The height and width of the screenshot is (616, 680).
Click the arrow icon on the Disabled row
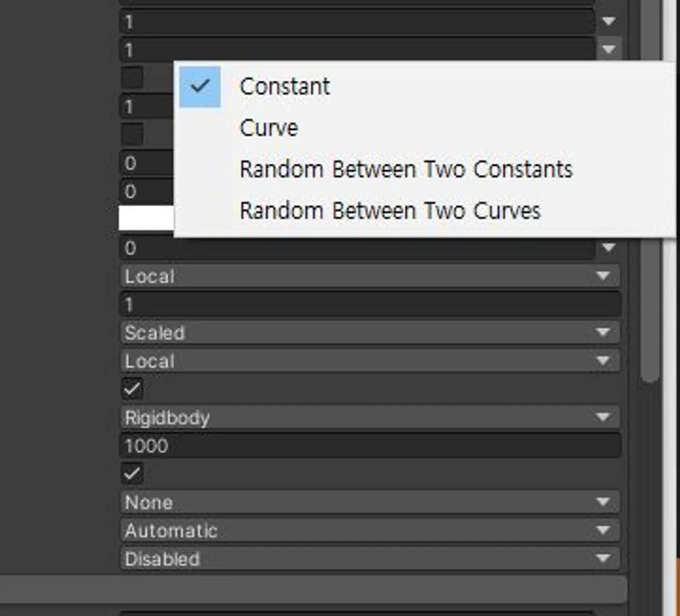603,559
